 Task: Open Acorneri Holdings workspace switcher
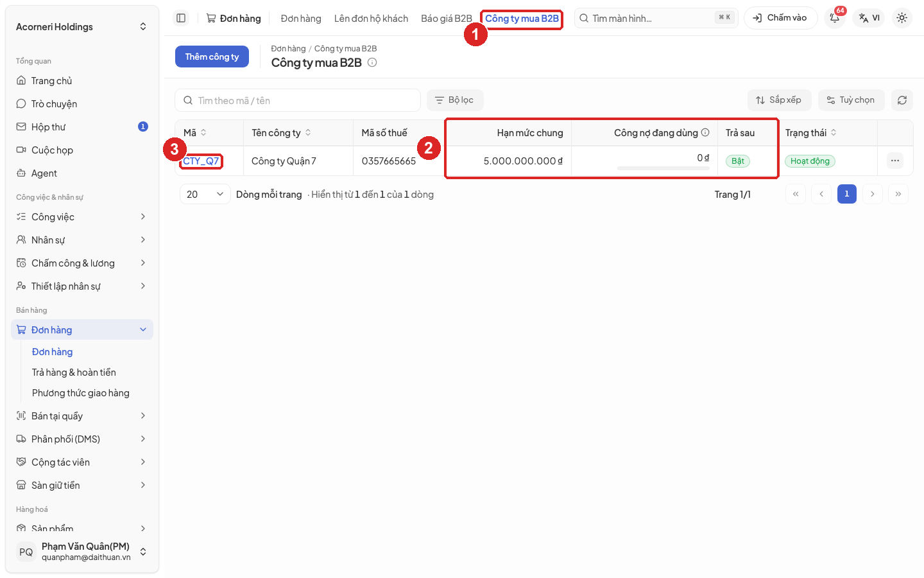(x=82, y=27)
